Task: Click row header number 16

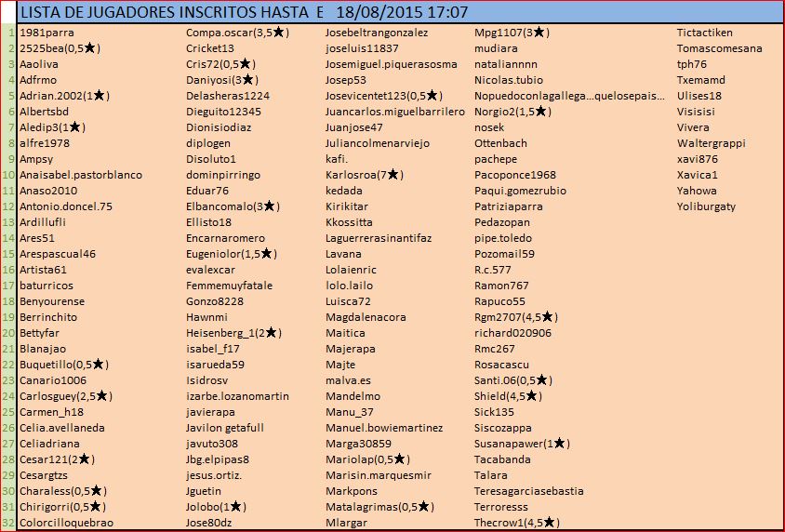Action: click(x=8, y=270)
